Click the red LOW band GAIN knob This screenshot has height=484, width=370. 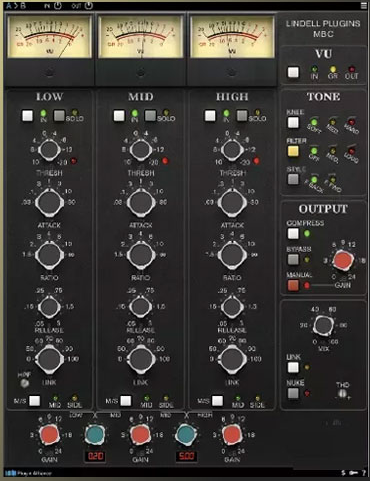(49, 435)
